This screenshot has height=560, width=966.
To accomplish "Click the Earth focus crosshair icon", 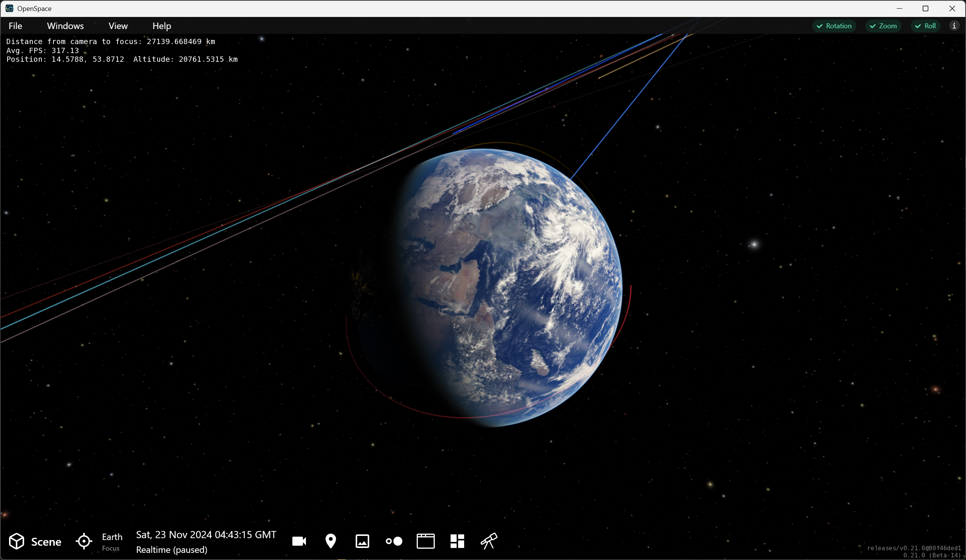I will 84,541.
